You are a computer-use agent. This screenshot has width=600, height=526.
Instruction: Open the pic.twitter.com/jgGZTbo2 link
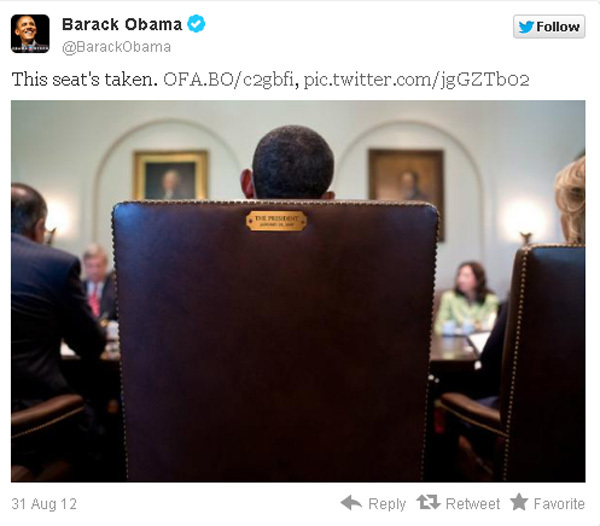[416, 80]
